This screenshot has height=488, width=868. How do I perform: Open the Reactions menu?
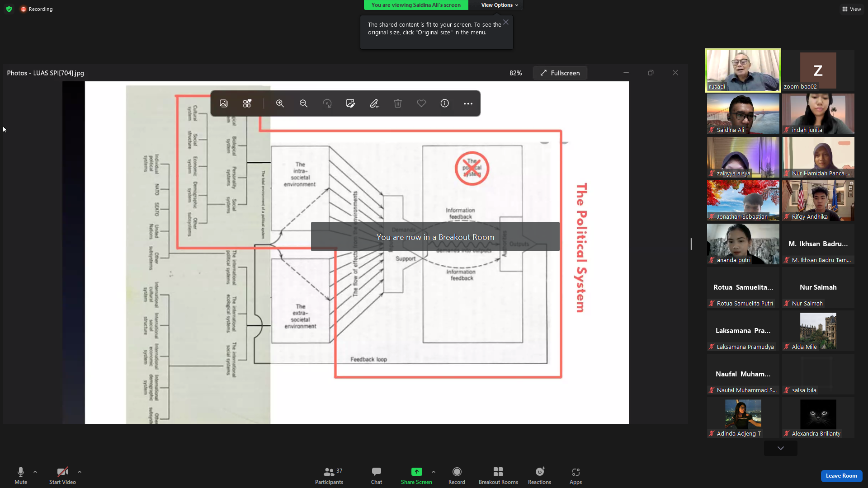[539, 475]
